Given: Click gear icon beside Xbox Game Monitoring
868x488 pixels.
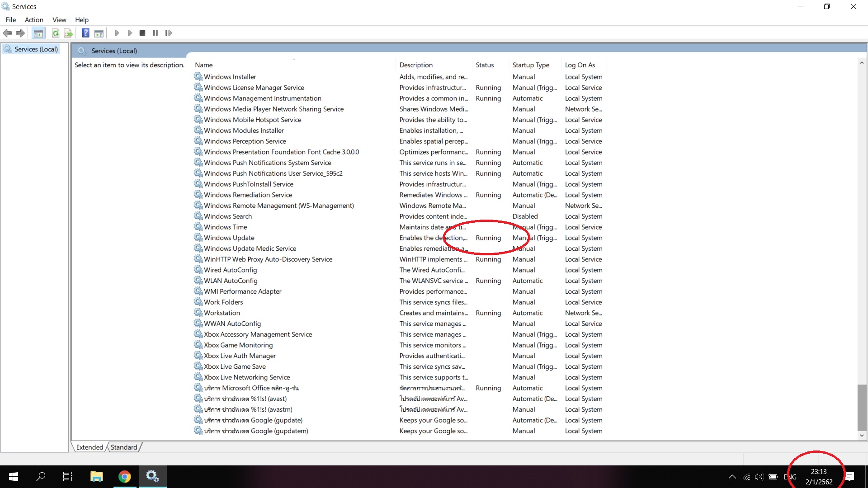Looking at the screenshot, I should click(198, 345).
